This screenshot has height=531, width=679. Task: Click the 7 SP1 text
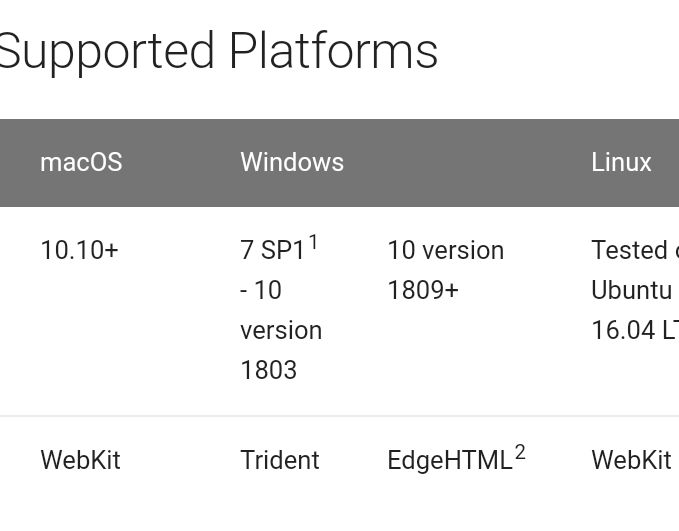(272, 250)
